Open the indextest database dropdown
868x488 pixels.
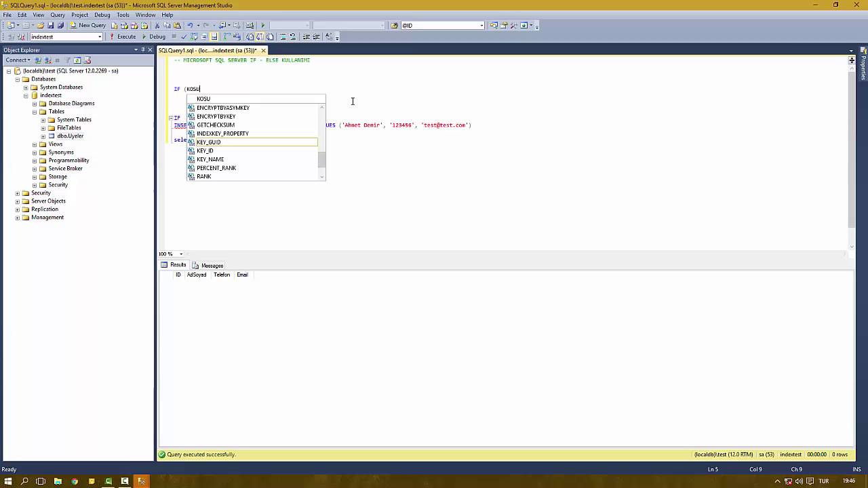coord(100,37)
